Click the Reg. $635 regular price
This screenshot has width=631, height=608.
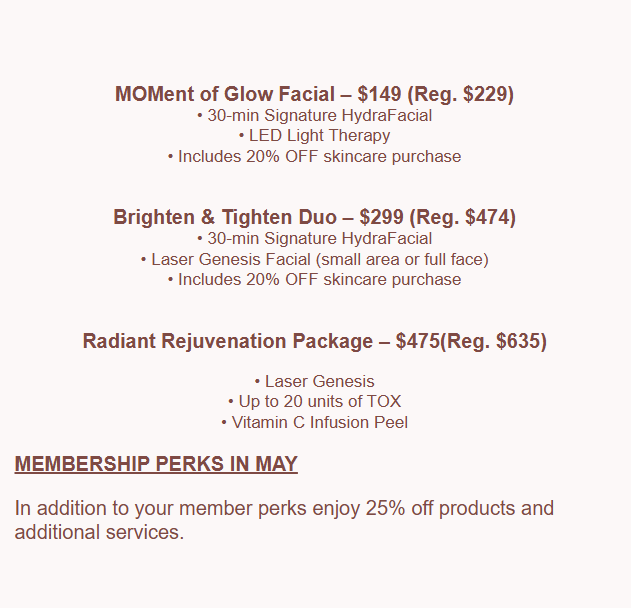coord(493,341)
